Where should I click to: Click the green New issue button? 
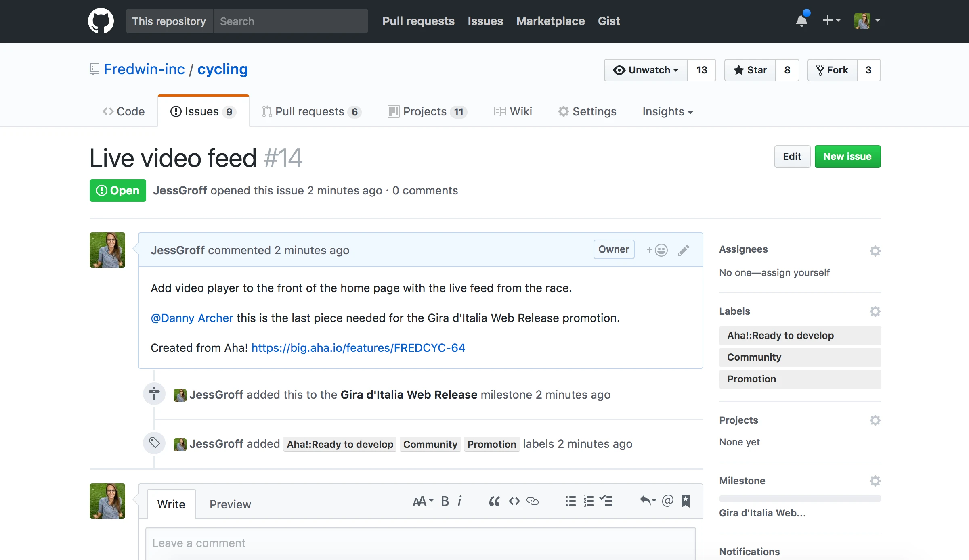[x=847, y=157]
